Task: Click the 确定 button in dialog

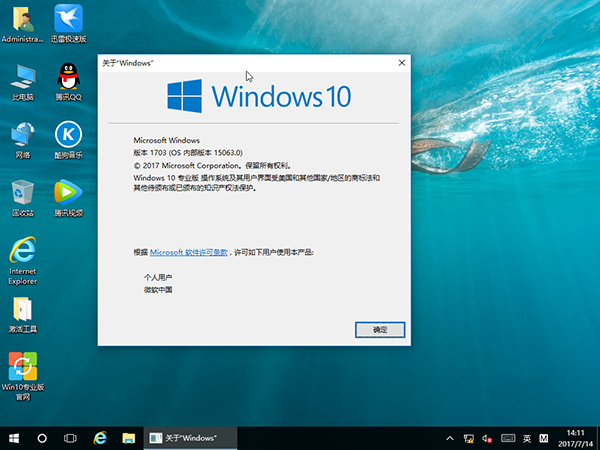Action: 379,329
